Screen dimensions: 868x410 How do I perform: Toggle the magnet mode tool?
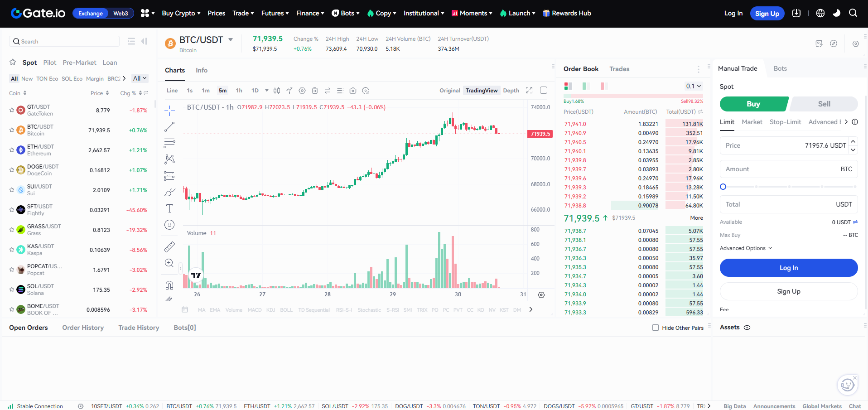[169, 285]
